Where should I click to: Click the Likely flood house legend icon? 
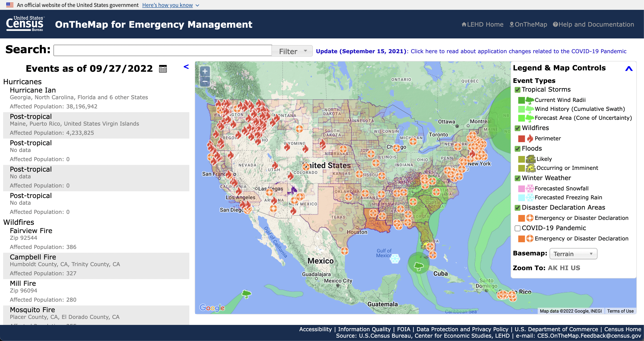point(531,159)
